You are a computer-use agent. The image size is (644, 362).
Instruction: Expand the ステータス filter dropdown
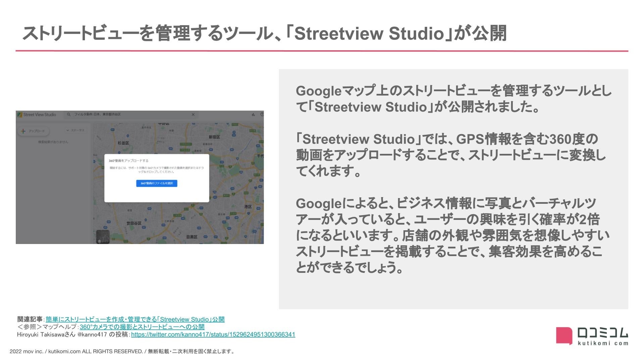76,130
